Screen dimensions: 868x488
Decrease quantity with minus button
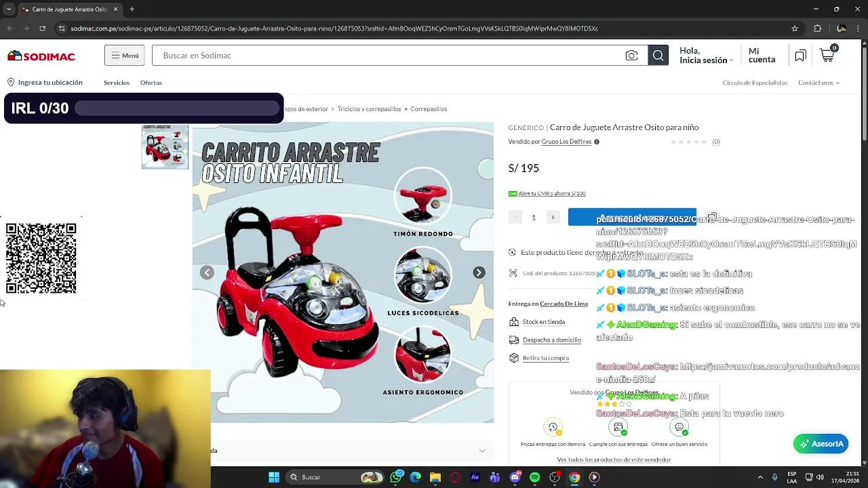[515, 217]
